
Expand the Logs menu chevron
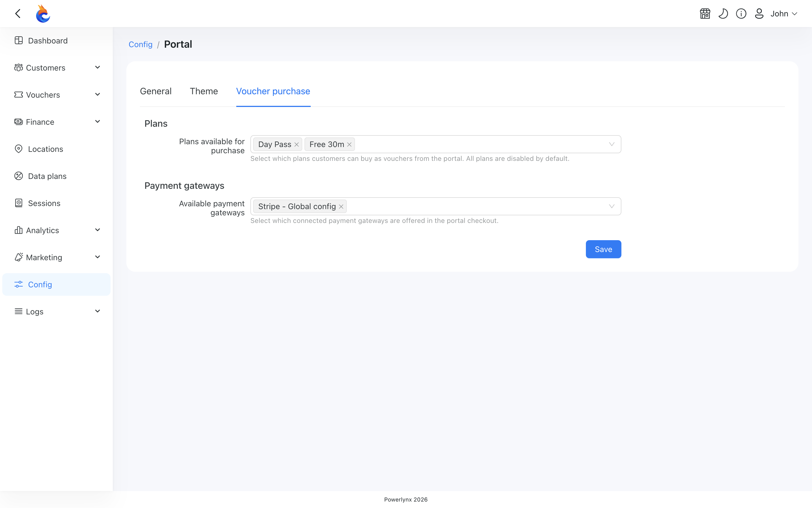[98, 312]
